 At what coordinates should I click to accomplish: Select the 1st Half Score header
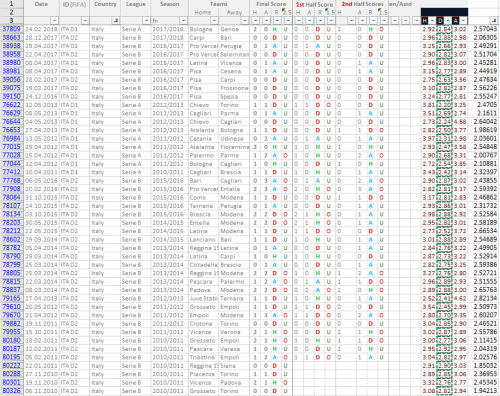click(x=314, y=4)
